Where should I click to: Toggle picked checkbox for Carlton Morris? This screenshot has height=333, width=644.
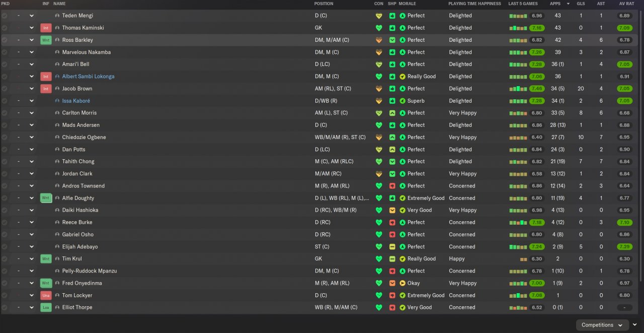pos(5,113)
